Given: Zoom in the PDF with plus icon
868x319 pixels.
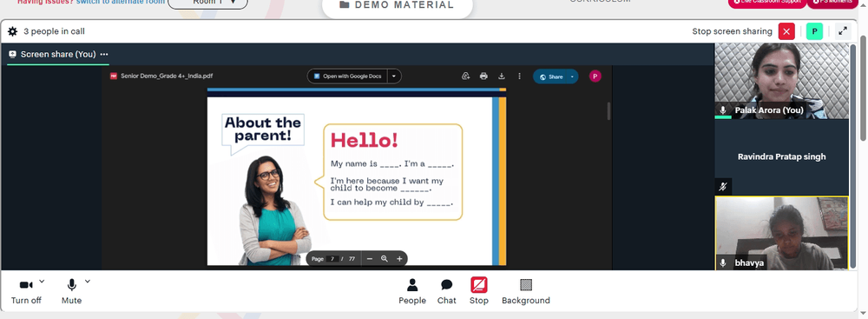Looking at the screenshot, I should pos(399,258).
